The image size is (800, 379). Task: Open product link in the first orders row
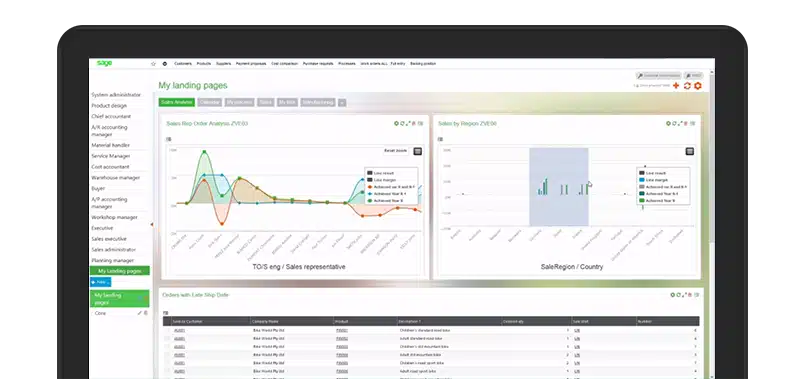(342, 331)
